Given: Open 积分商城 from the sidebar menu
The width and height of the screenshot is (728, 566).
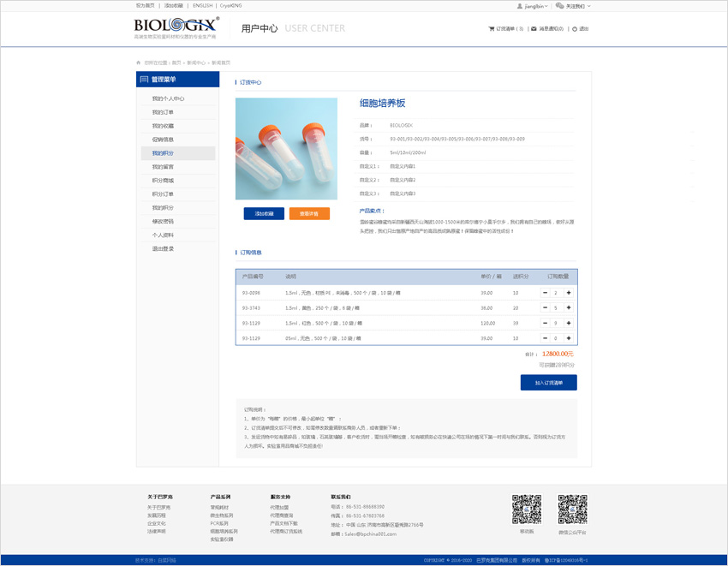Looking at the screenshot, I should [163, 181].
